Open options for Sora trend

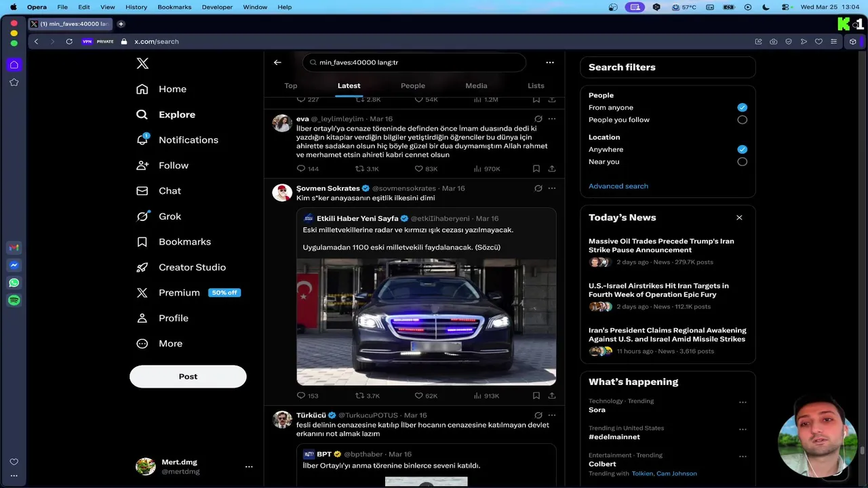[743, 402]
